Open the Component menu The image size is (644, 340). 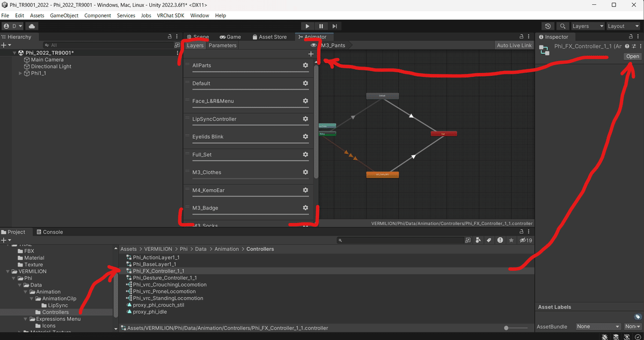97,16
